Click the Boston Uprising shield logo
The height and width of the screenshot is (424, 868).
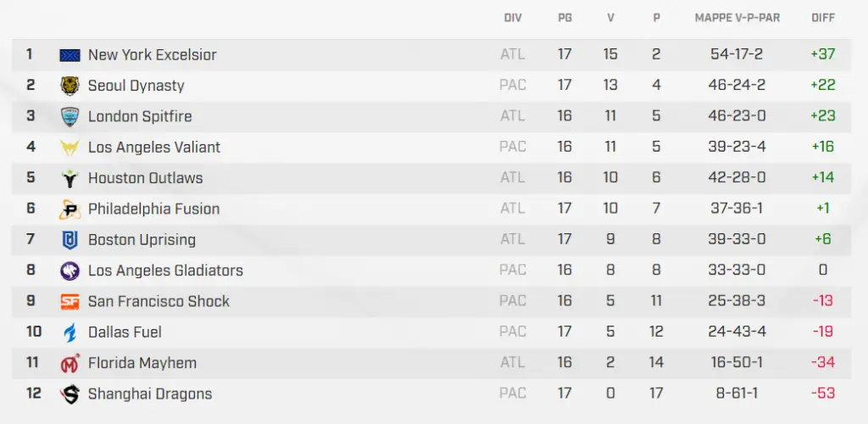[x=70, y=240]
